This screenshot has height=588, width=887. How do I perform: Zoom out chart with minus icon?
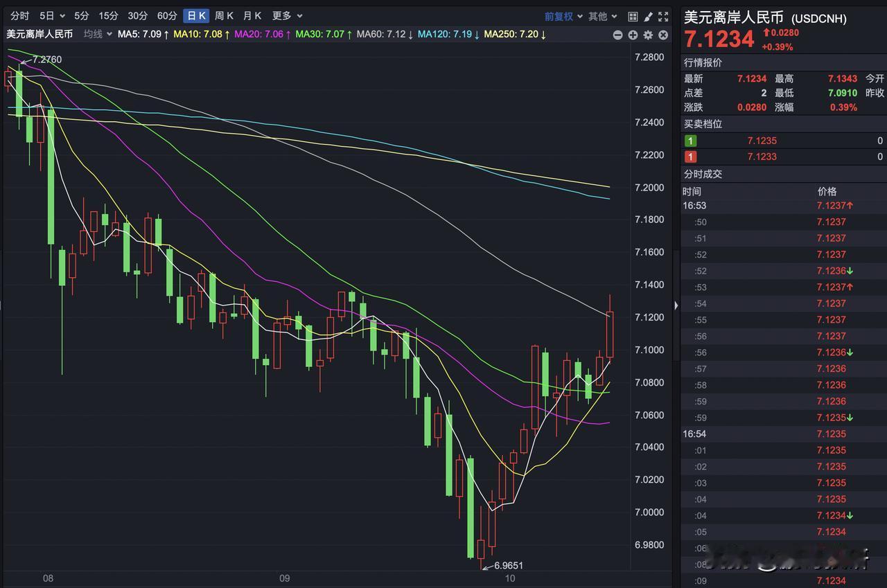(617, 35)
